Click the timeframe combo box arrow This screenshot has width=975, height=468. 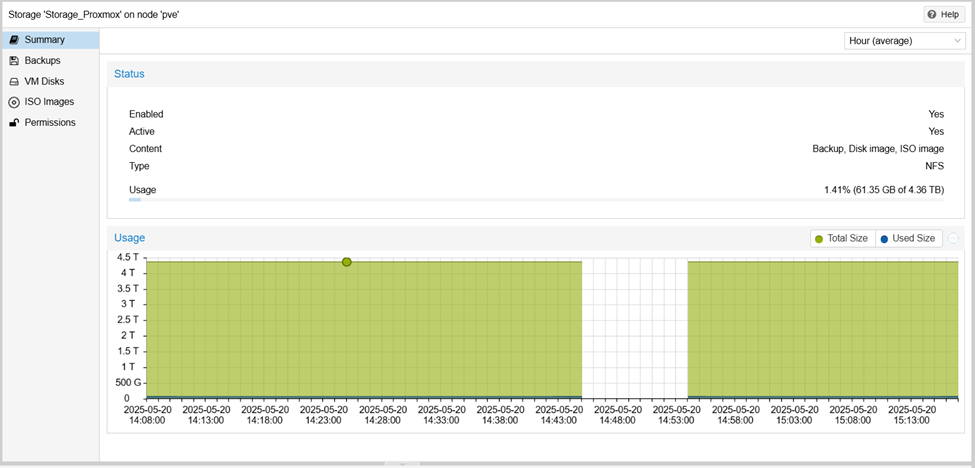pos(958,41)
